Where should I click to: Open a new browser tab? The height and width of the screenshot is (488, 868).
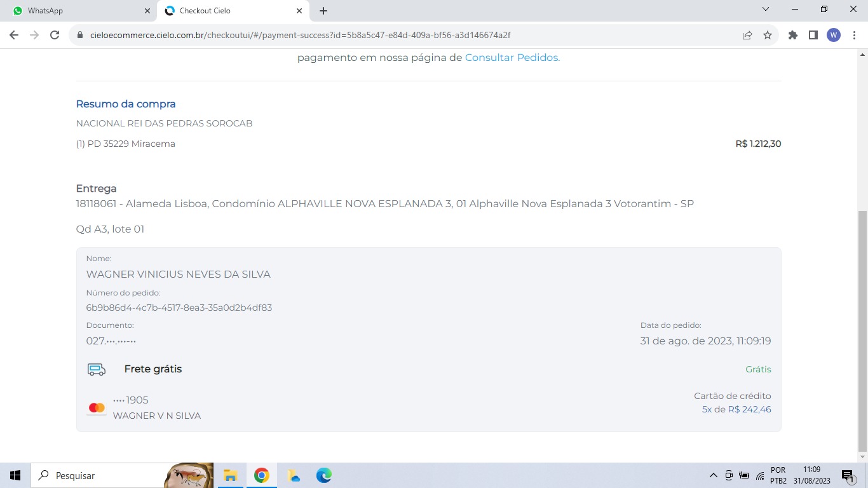(x=323, y=11)
